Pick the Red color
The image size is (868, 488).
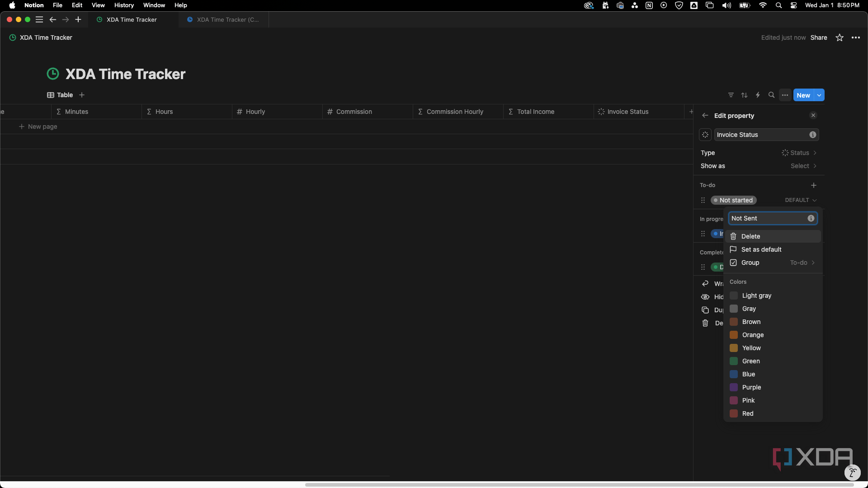click(x=773, y=413)
